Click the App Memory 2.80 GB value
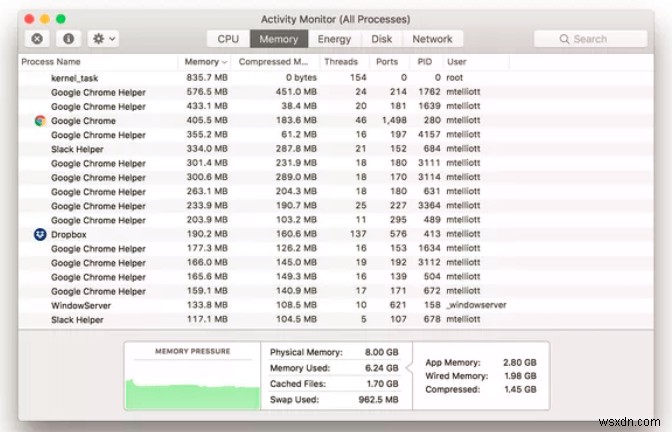Screen dimensions: 672x432 click(519, 363)
